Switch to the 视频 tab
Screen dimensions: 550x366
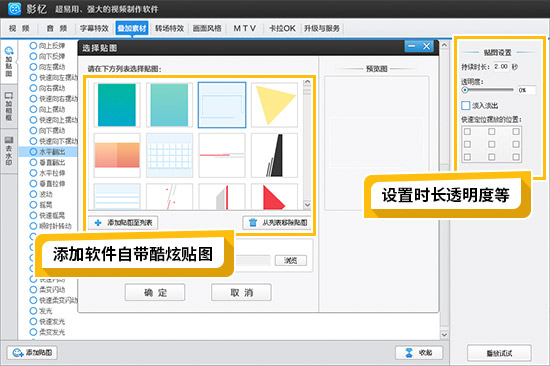[x=20, y=28]
